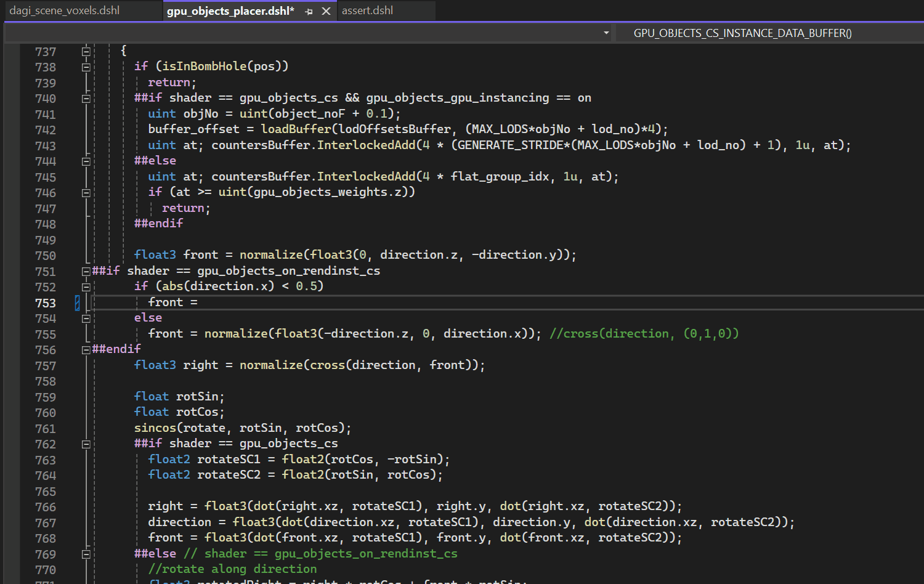Collapse the isInBombHole if block at line 738
The image size is (924, 584).
86,67
